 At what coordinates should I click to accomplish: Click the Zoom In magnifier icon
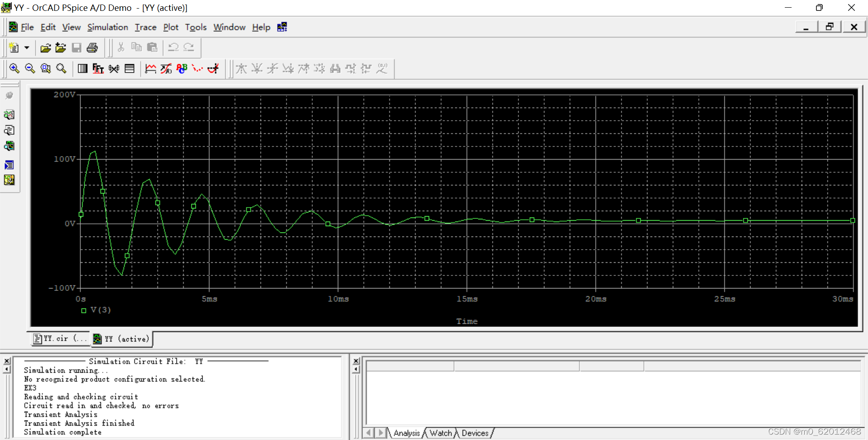point(14,68)
